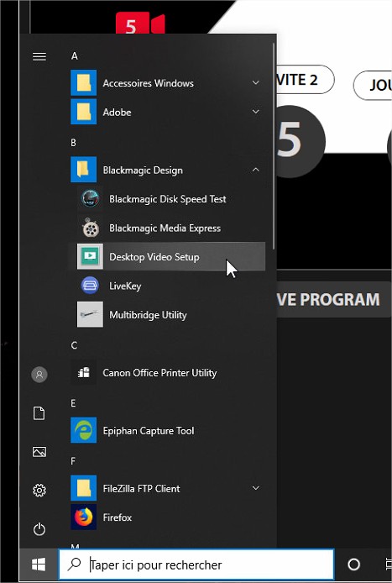This screenshot has height=583, width=392.
Task: Select Blackmagic Disk Speed Test entry
Action: tap(167, 199)
